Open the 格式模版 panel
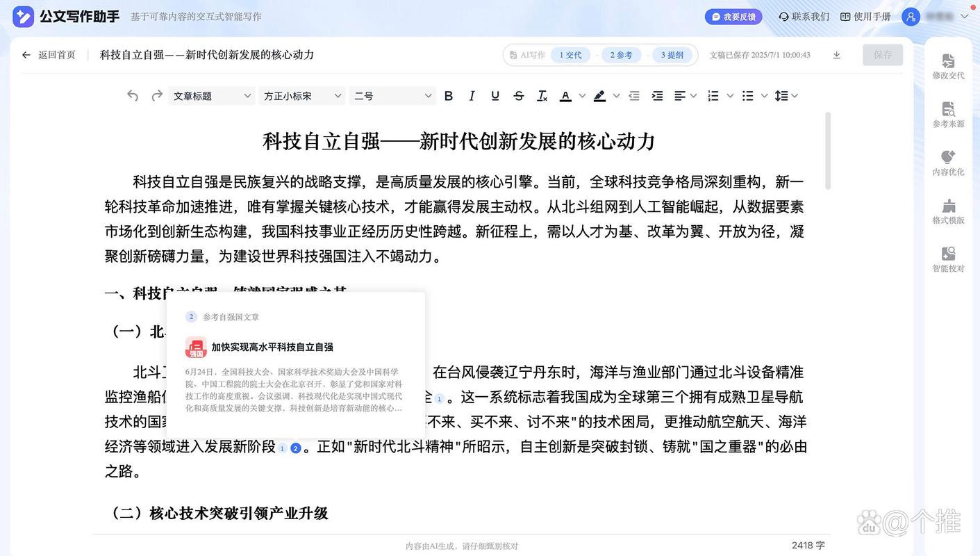The height and width of the screenshot is (556, 980). click(x=948, y=211)
